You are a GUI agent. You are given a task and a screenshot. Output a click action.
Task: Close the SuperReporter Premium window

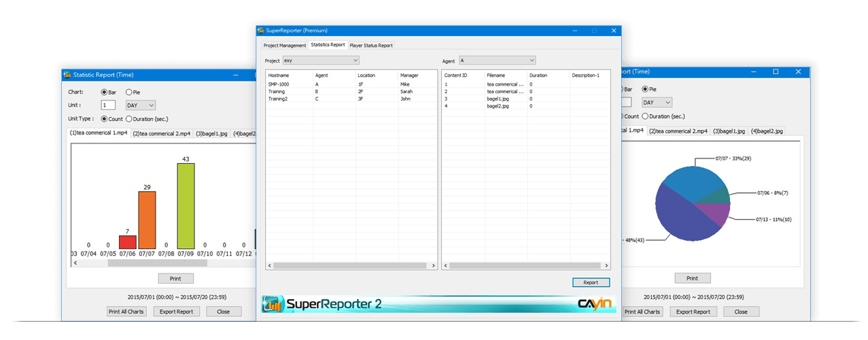pyautogui.click(x=613, y=31)
